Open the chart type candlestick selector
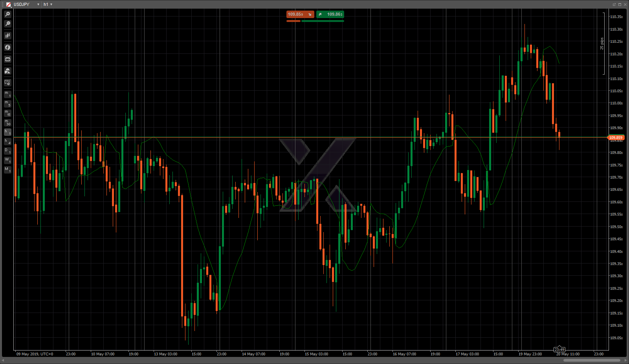 [x=7, y=36]
